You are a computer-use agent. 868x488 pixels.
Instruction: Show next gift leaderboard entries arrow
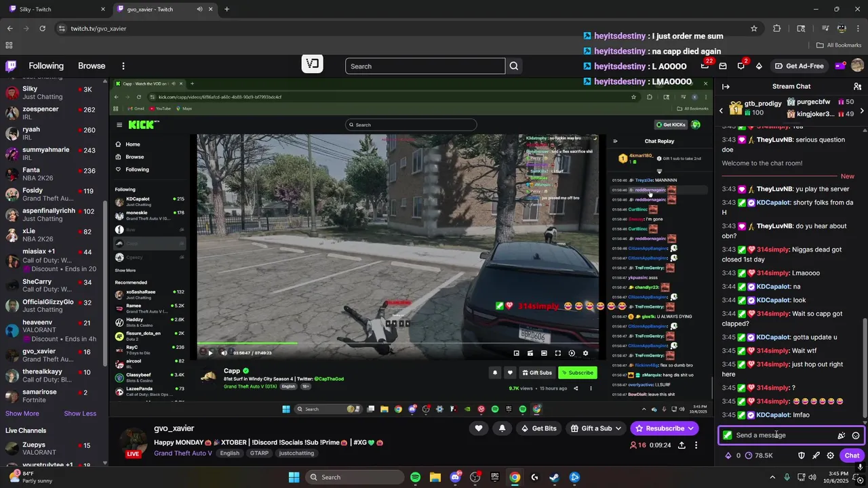862,110
